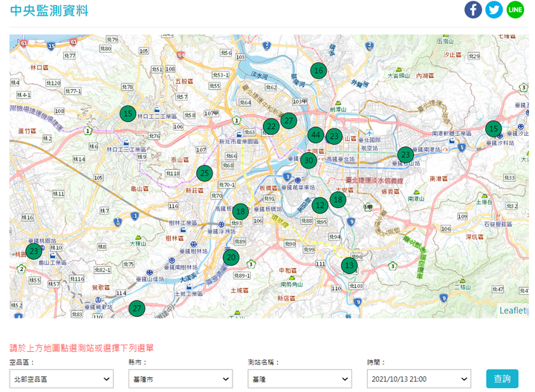The width and height of the screenshot is (535, 392).
Task: Open the 測站名稱 dropdown showing 基隆
Action: tap(299, 379)
